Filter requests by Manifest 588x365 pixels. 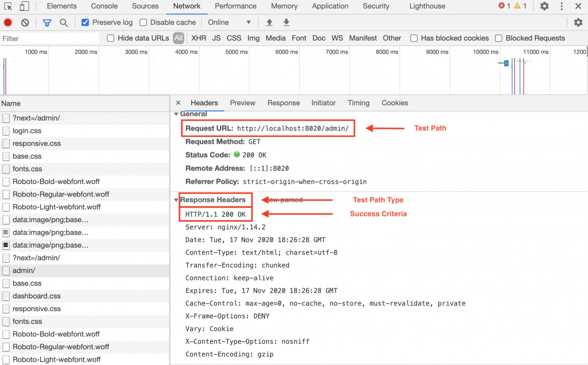(363, 39)
